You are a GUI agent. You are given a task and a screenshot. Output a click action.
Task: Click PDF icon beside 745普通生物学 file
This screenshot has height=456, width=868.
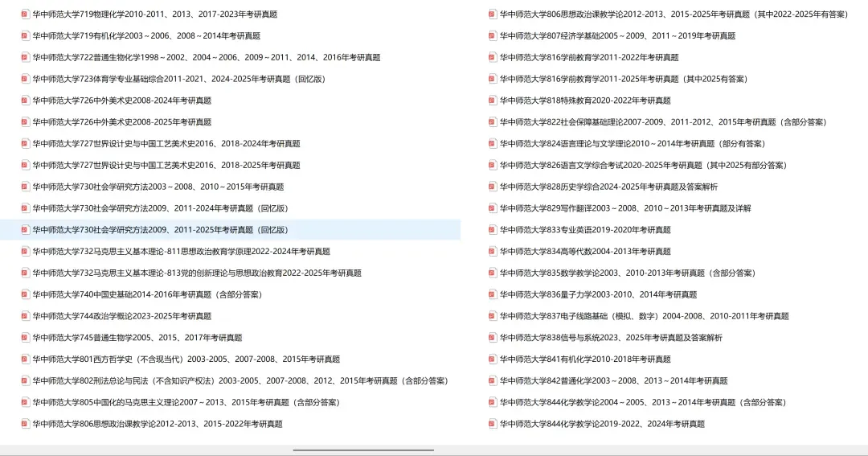pyautogui.click(x=25, y=338)
